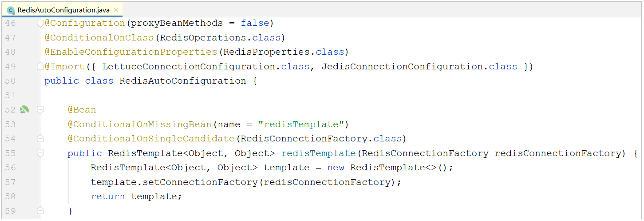Close the RedisAutoConfiguration.java tab
Image resolution: width=644 pixels, height=221 pixels.
(116, 10)
